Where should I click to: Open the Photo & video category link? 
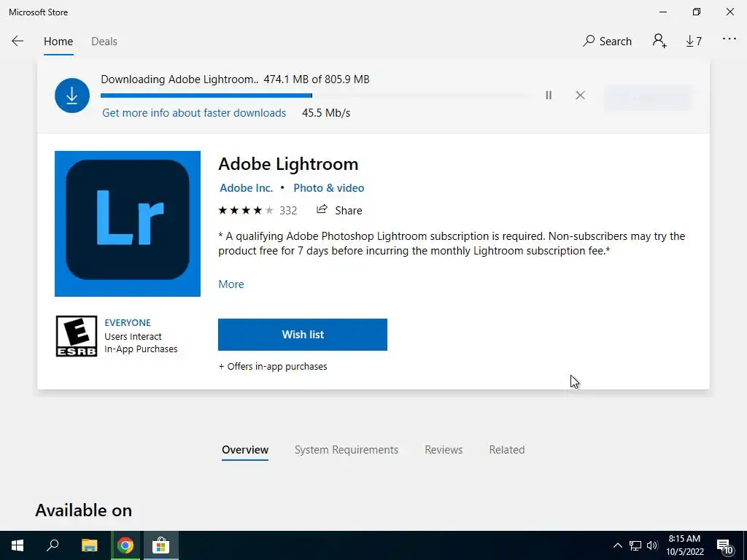click(329, 188)
